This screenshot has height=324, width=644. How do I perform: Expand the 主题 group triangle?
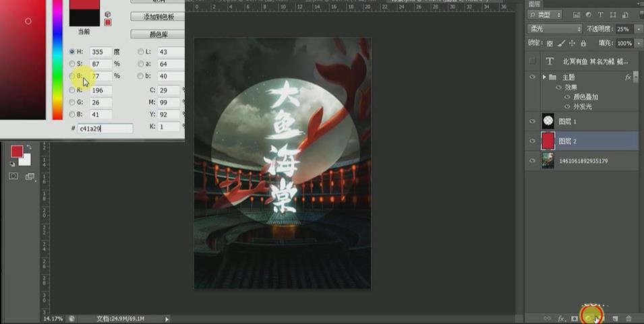(x=544, y=77)
